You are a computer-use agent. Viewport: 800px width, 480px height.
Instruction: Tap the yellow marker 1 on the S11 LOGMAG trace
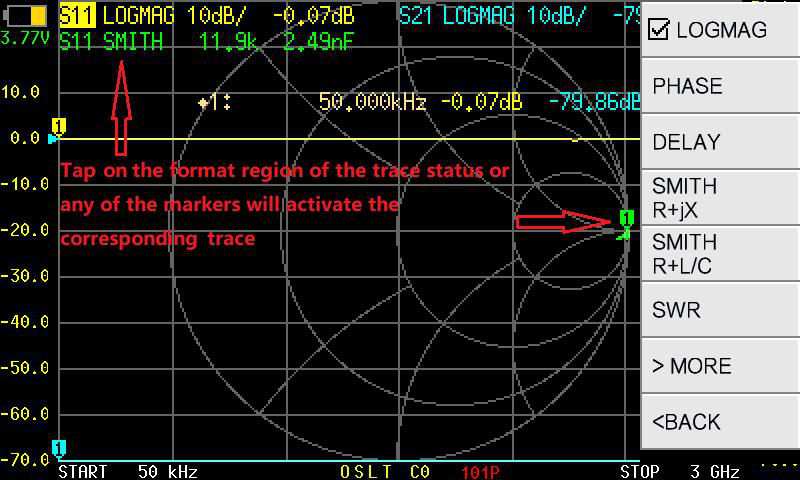[x=59, y=126]
